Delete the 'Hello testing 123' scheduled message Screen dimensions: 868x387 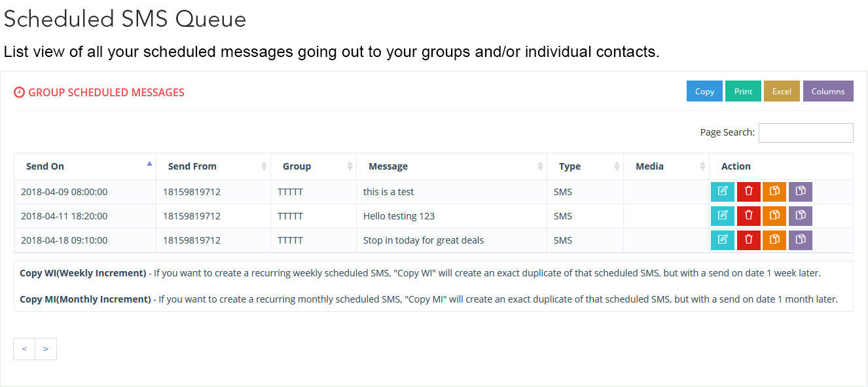[x=749, y=216]
